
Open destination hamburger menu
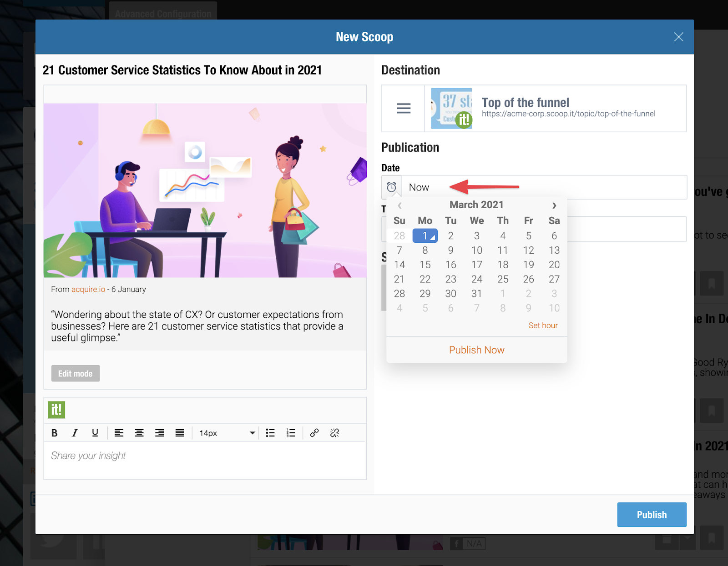(404, 108)
